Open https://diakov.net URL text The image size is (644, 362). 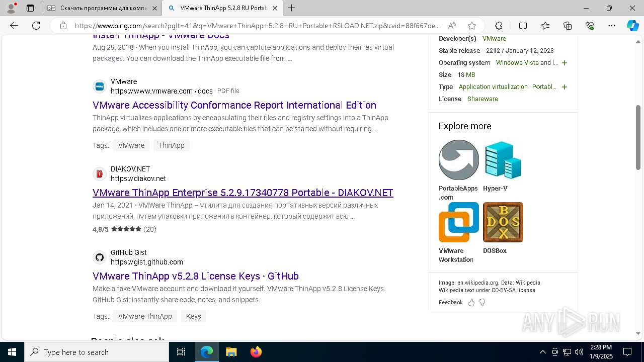[x=138, y=178]
